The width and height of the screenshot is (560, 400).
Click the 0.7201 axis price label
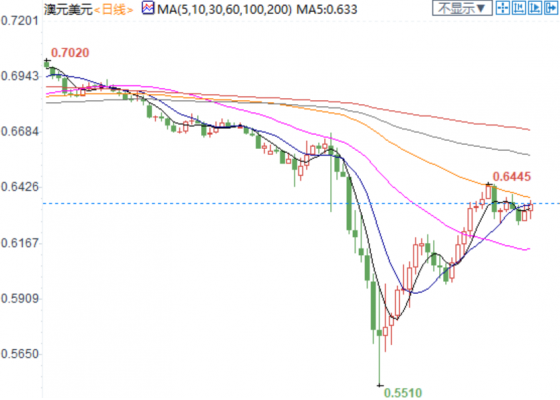(x=20, y=21)
